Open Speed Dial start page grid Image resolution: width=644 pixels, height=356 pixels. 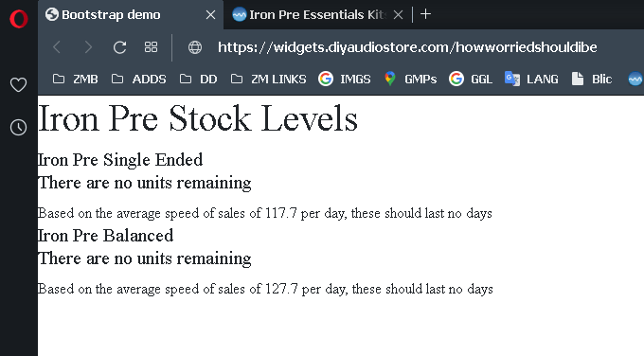point(151,47)
